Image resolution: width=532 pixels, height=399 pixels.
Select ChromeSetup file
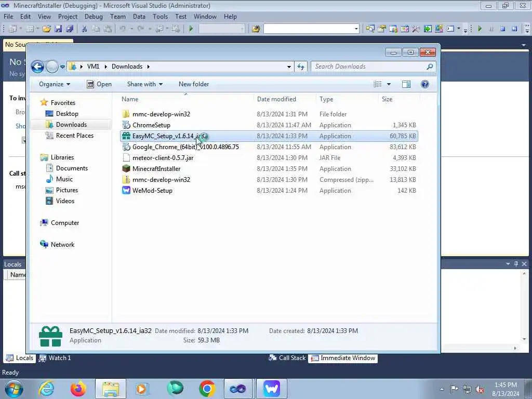point(269,125)
